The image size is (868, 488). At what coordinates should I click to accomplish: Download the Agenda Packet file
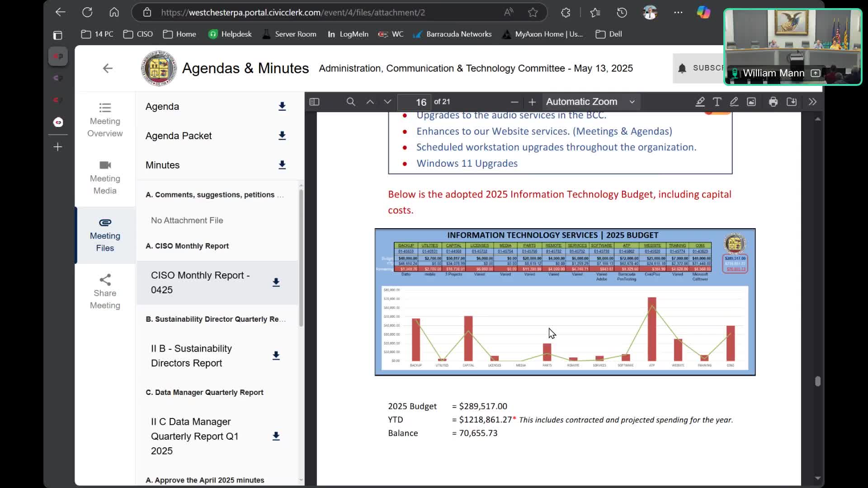point(282,136)
